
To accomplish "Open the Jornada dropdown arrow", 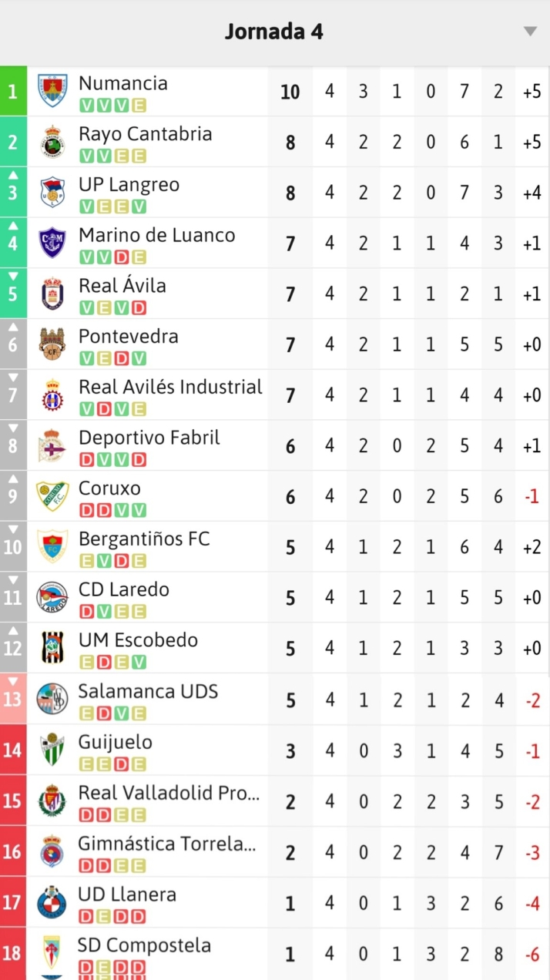I will click(x=530, y=32).
